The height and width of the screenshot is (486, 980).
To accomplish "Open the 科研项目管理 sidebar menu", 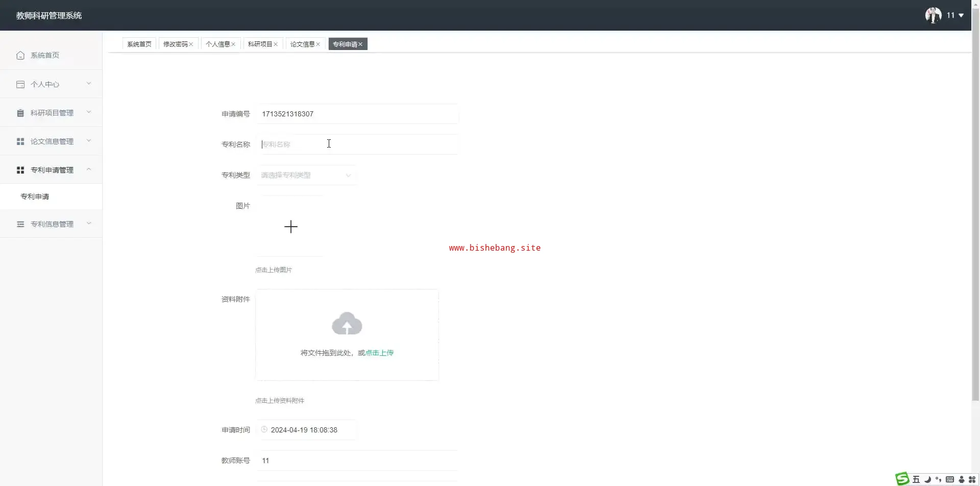I will pos(51,113).
